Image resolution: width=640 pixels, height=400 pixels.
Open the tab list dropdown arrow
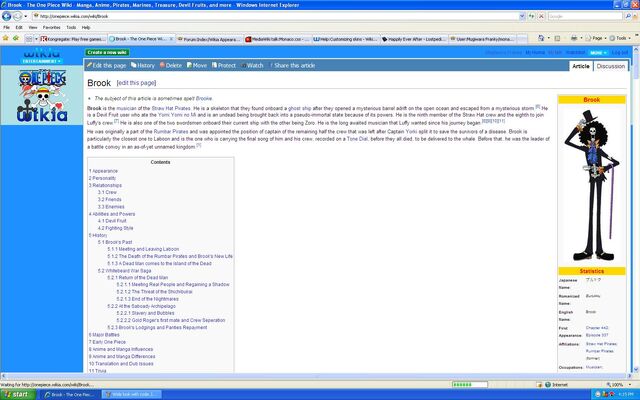(x=36, y=39)
